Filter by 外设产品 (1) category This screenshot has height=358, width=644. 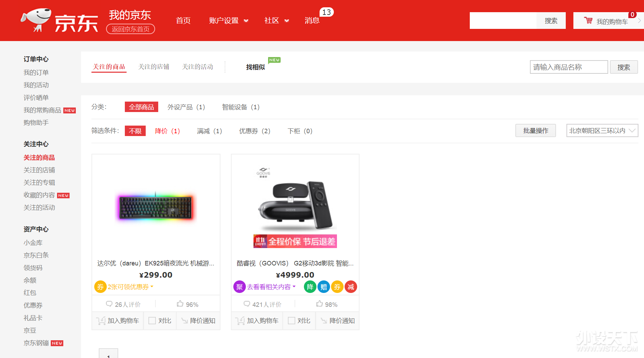pos(186,107)
